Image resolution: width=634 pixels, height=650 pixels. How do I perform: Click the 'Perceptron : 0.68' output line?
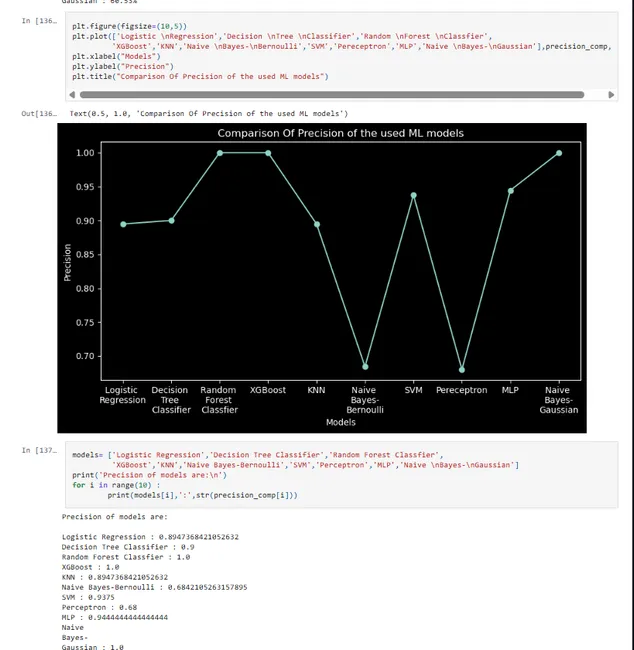coord(99,607)
